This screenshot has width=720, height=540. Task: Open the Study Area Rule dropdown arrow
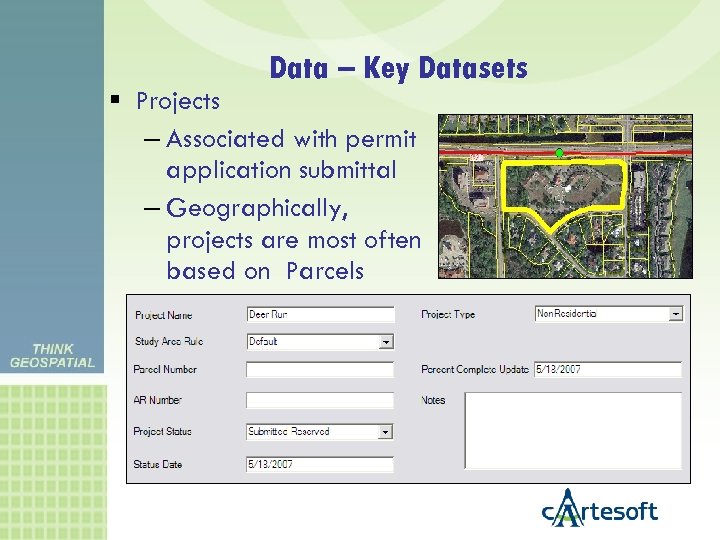click(x=386, y=342)
